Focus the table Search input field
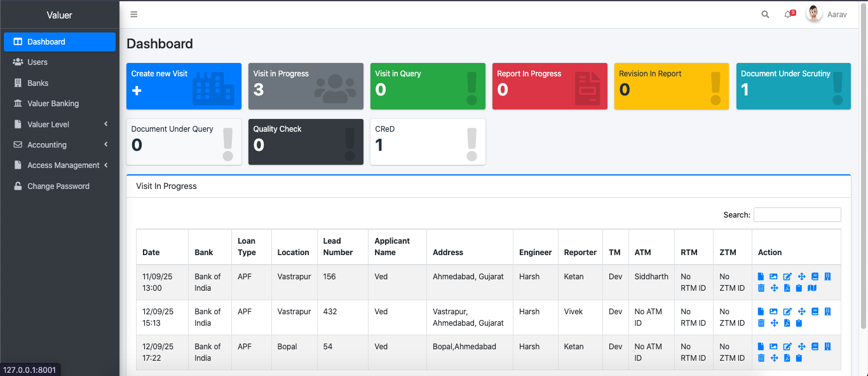868x376 pixels. [797, 215]
